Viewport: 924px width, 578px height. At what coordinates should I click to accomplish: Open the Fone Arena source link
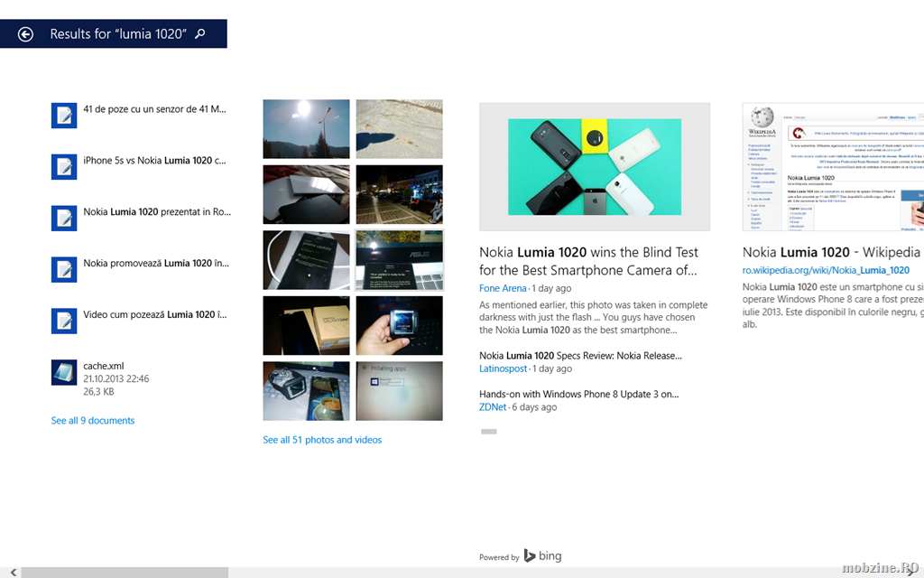pos(503,288)
